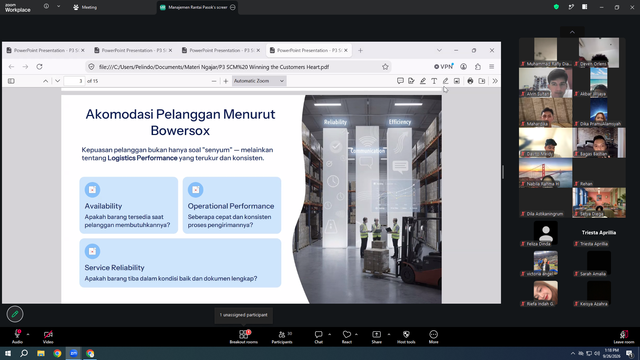Open PDF viewer Tools double-chevron menu
Image resolution: width=640 pixels, height=360 pixels.
(495, 81)
